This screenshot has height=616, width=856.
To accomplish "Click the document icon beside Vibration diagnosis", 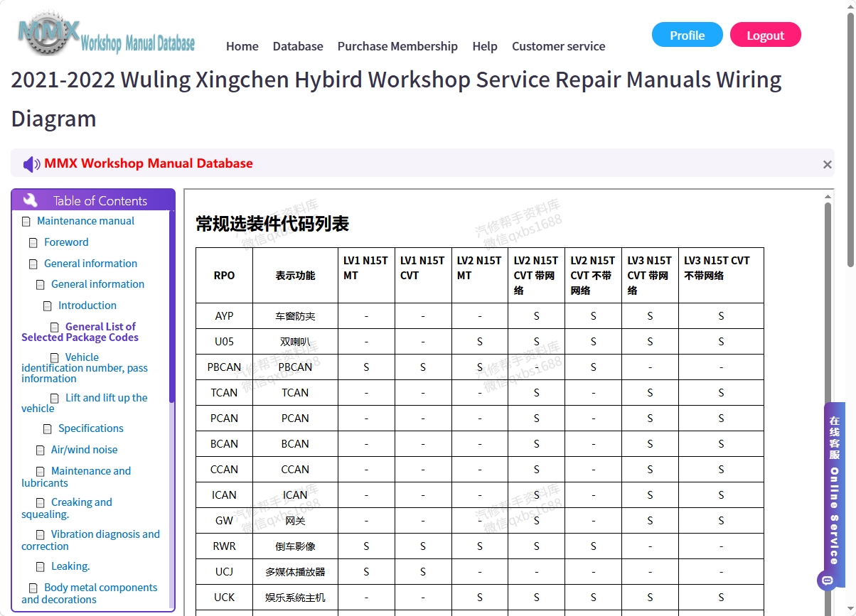I will click(41, 535).
